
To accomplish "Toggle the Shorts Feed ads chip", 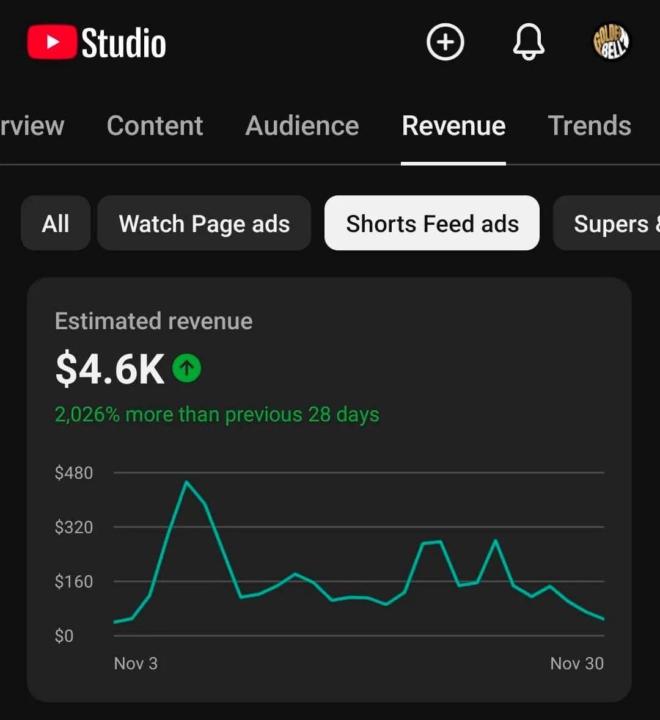I will click(432, 223).
